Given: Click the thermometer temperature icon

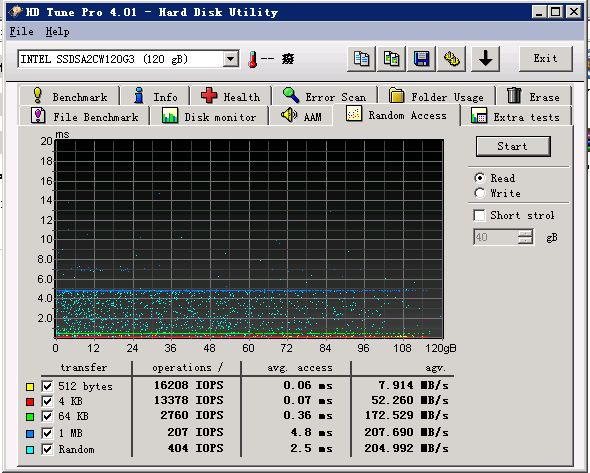Looking at the screenshot, I should (x=253, y=59).
